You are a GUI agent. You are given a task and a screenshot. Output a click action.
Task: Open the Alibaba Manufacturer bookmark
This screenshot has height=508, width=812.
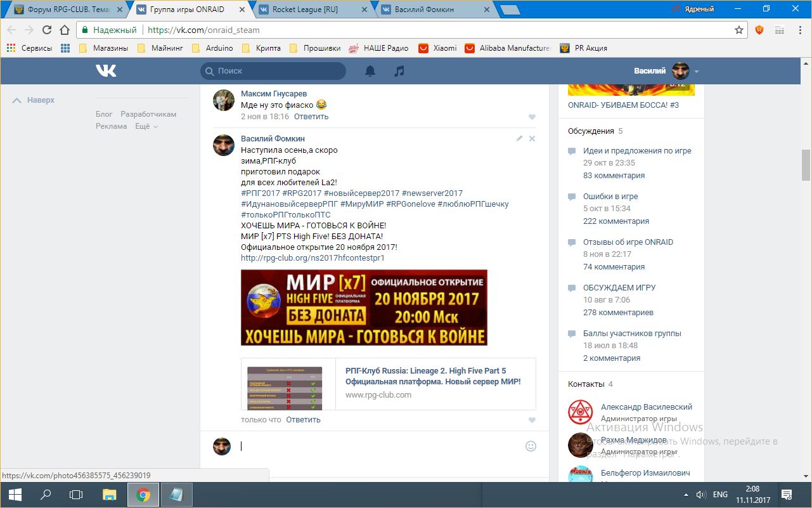click(508, 48)
